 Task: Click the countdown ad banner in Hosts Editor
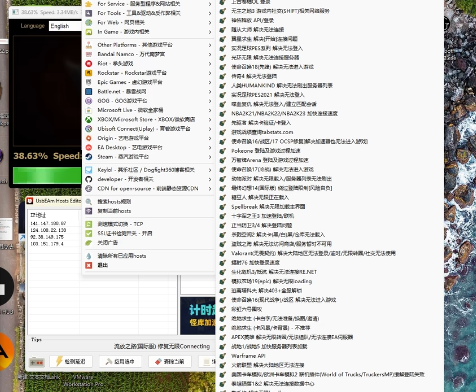pyautogui.click(x=198, y=316)
